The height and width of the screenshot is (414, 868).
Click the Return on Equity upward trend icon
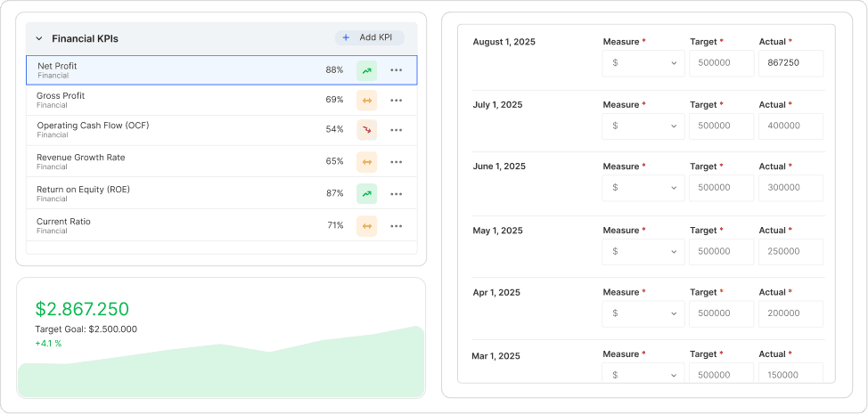click(x=366, y=194)
